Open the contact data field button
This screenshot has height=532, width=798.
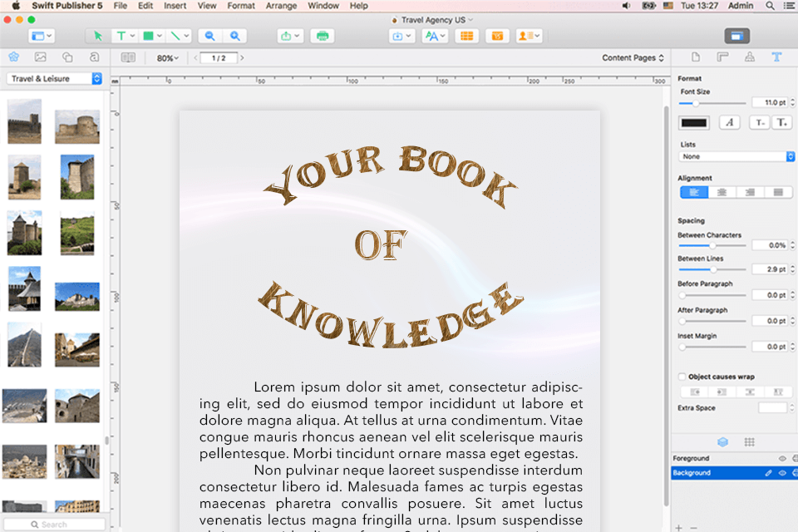pyautogui.click(x=529, y=36)
